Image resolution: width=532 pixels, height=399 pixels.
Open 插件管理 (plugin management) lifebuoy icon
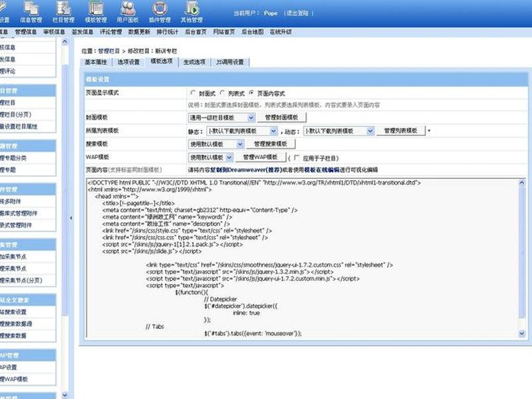point(160,13)
